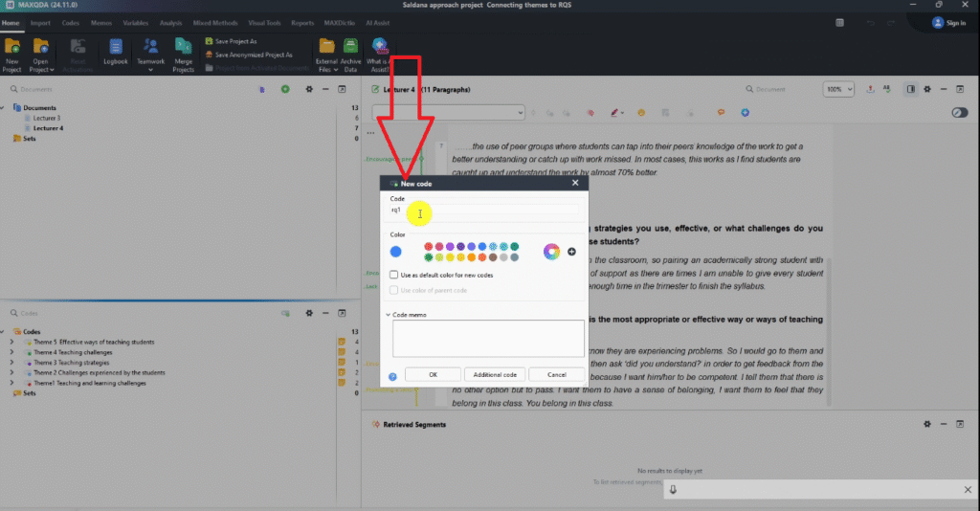Open the custom color wheel picker

point(550,252)
